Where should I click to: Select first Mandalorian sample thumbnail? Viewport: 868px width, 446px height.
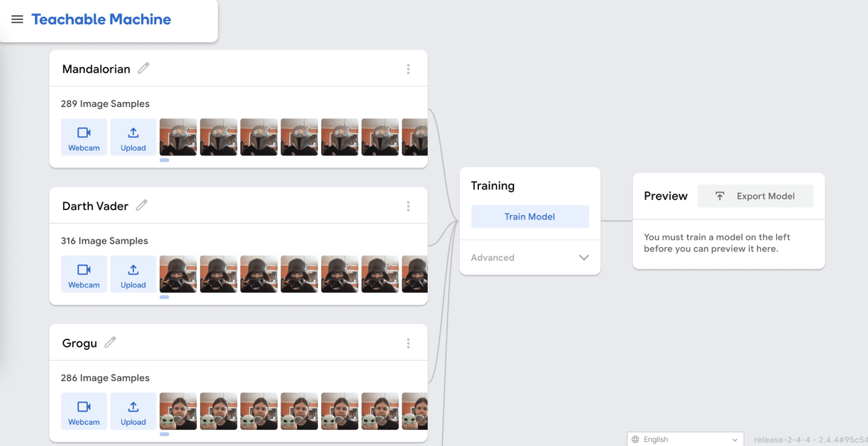[178, 137]
